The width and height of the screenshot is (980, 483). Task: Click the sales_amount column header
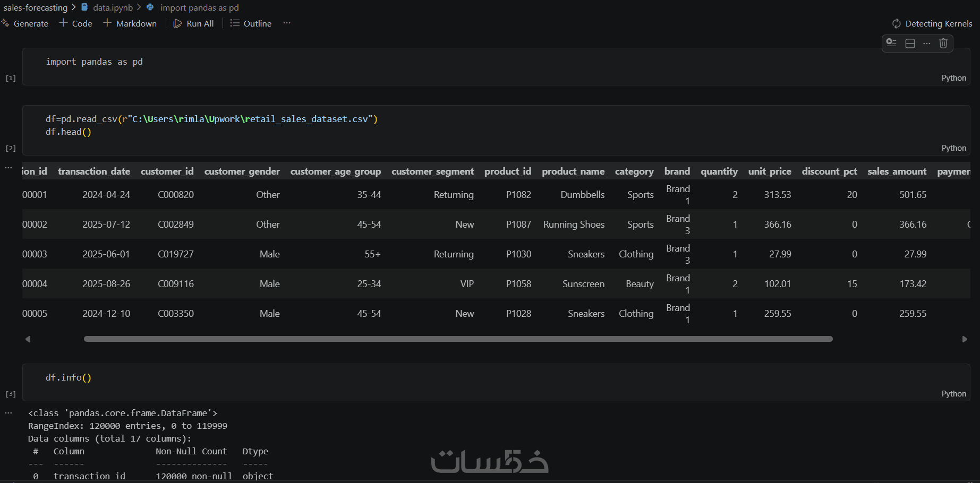897,171
